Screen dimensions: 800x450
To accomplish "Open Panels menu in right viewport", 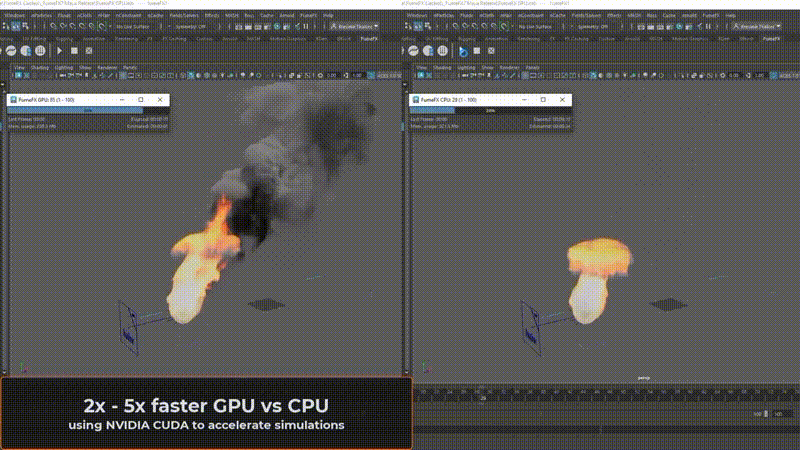I will tap(532, 67).
